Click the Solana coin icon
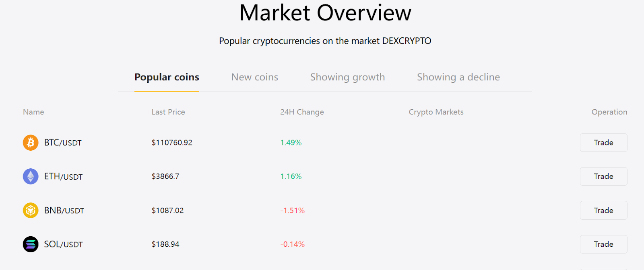644x270 pixels. click(x=30, y=244)
